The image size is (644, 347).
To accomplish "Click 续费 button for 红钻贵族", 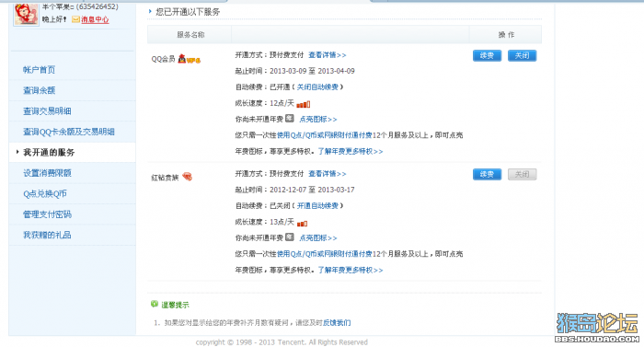I will coord(487,174).
